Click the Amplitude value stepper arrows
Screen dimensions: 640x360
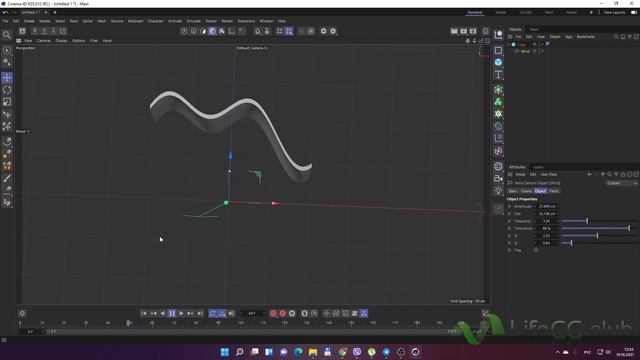coord(558,207)
